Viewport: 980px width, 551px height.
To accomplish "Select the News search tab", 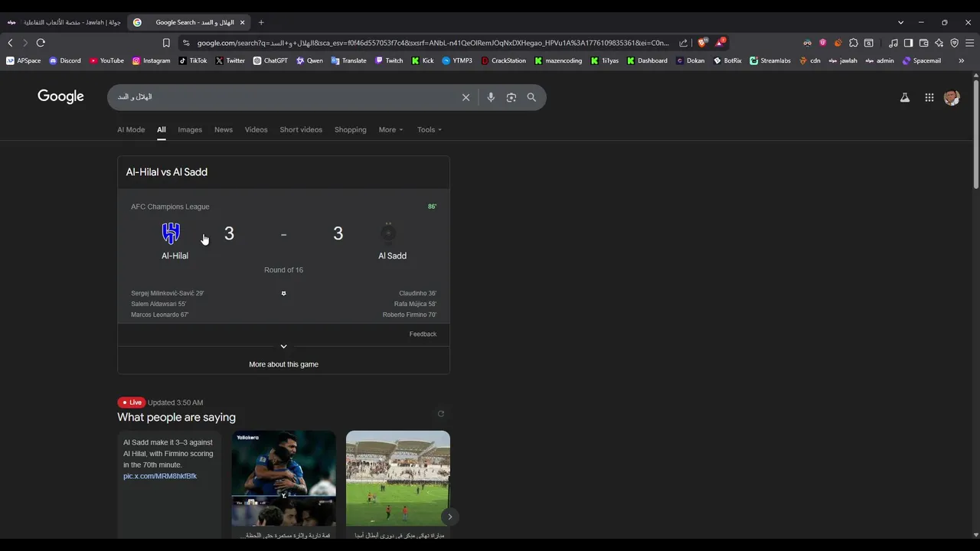I will [224, 129].
